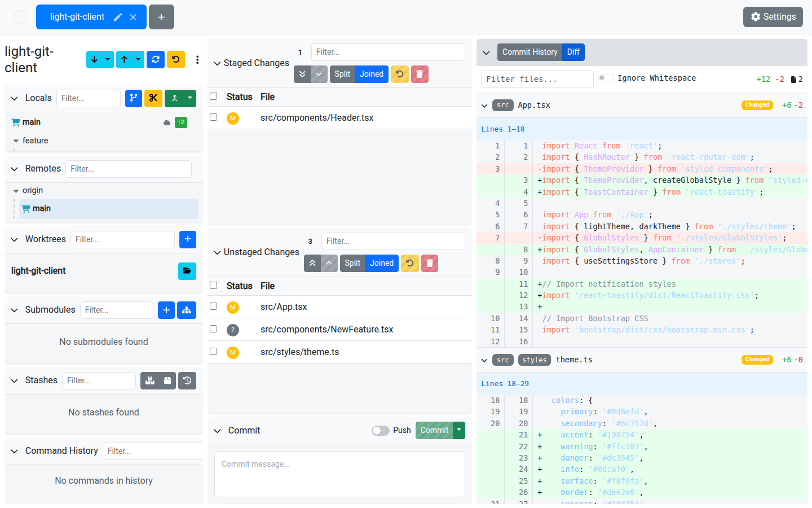Click the Commit message text area
This screenshot has width=812, height=508.
(x=339, y=474)
